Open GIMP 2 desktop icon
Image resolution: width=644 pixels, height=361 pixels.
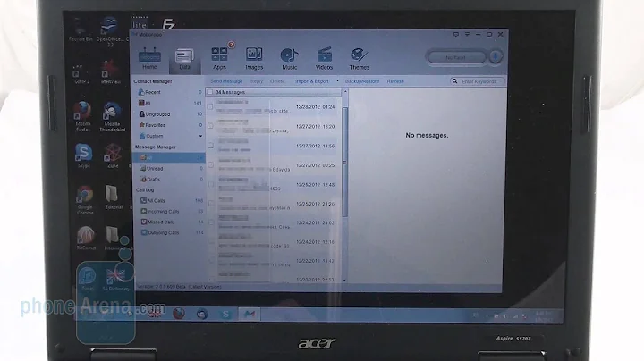pos(81,74)
